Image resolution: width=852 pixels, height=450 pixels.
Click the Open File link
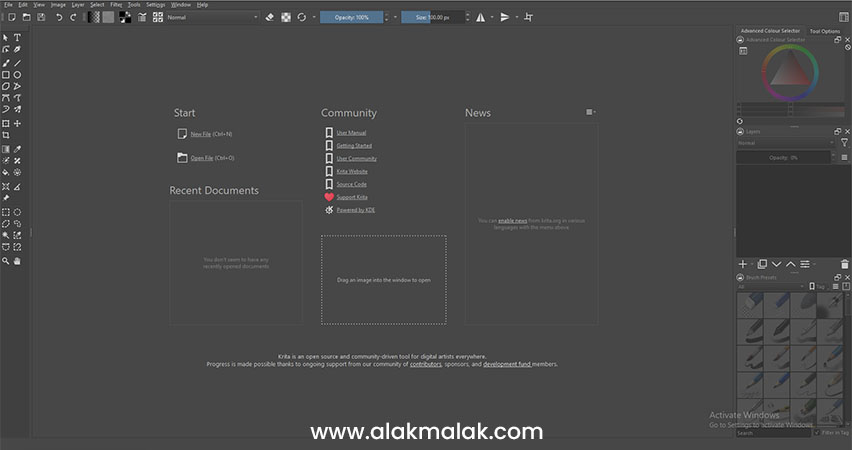coord(202,158)
